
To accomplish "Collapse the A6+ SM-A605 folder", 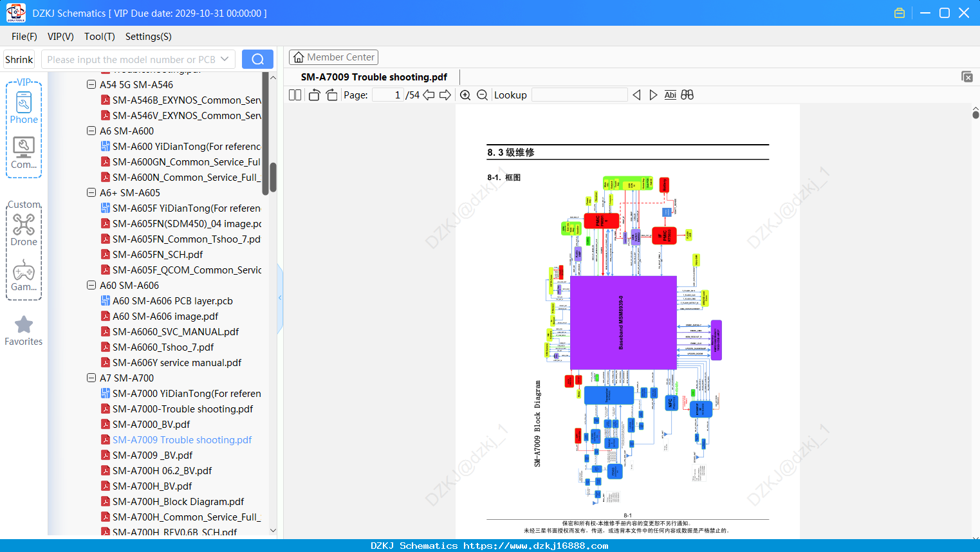I will 91,192.
